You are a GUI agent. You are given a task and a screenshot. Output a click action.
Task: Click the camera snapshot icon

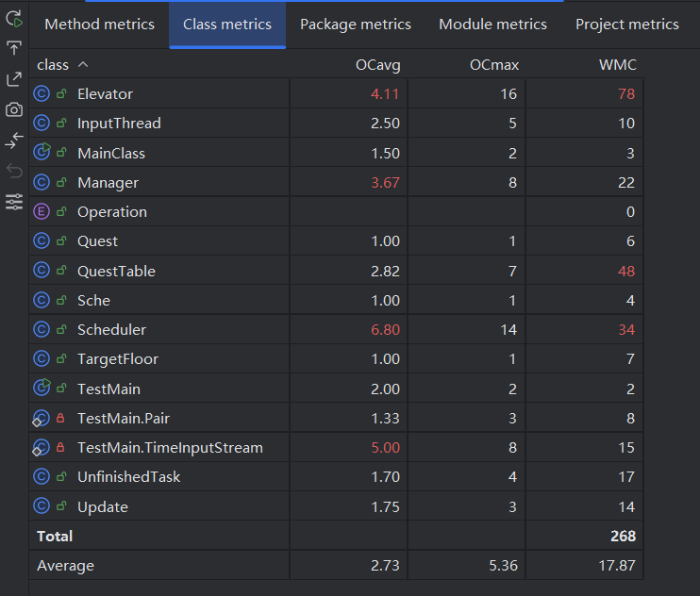click(14, 109)
